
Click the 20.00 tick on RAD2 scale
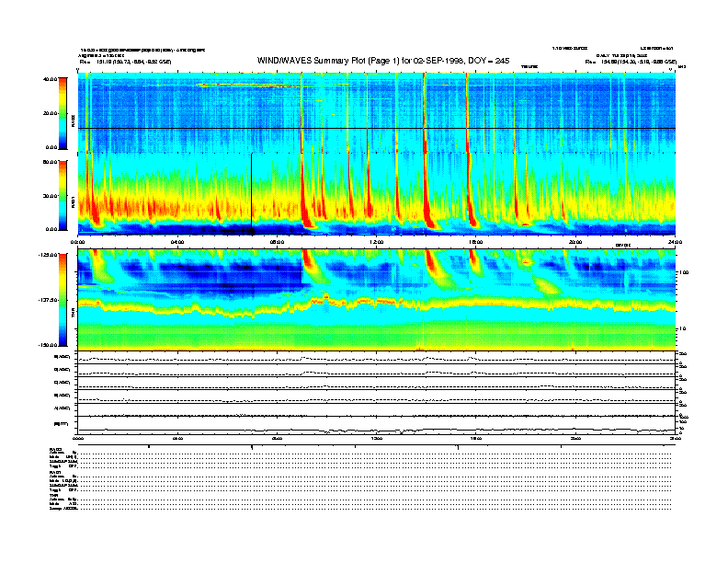[x=50, y=113]
